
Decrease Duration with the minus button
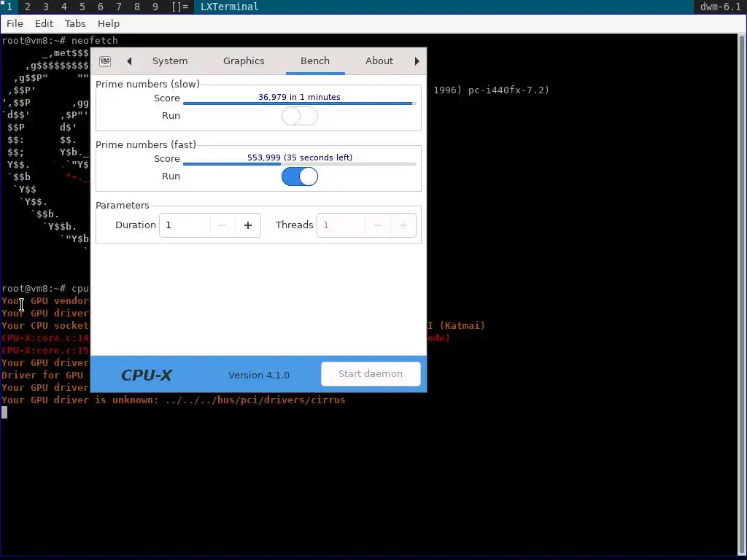[222, 225]
